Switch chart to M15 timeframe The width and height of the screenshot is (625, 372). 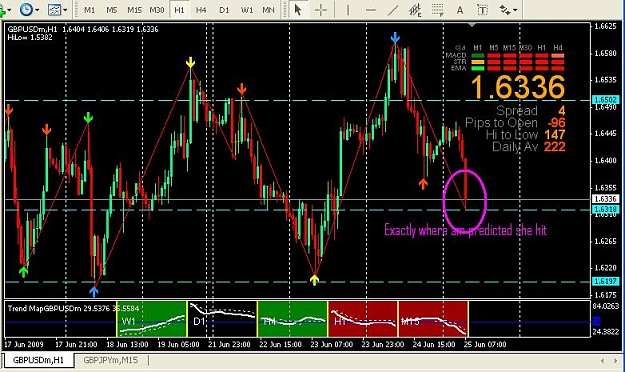tap(134, 10)
